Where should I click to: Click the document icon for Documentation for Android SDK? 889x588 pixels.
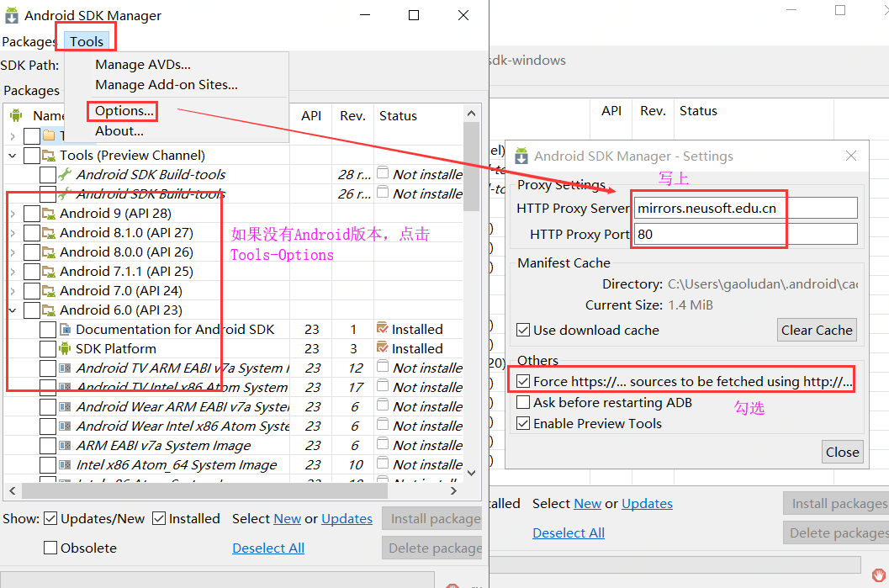(66, 329)
